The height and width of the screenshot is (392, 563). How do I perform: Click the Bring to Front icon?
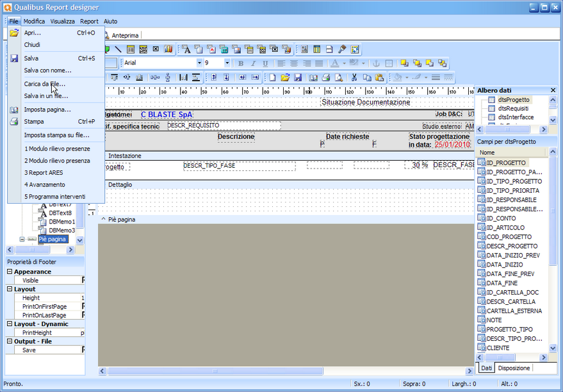(x=405, y=63)
